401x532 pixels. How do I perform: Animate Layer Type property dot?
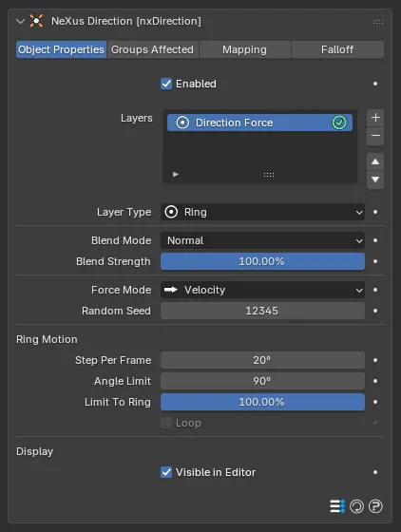click(375, 212)
